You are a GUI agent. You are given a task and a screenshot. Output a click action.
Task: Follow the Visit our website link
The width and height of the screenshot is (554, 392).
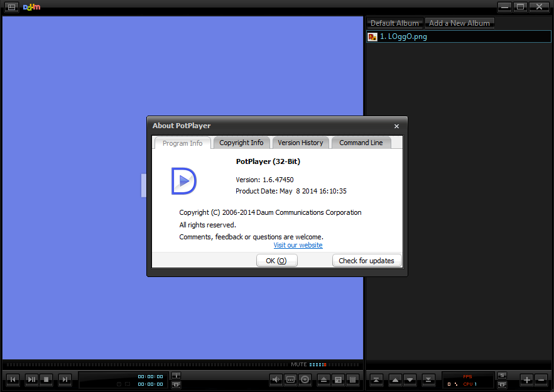click(x=298, y=245)
